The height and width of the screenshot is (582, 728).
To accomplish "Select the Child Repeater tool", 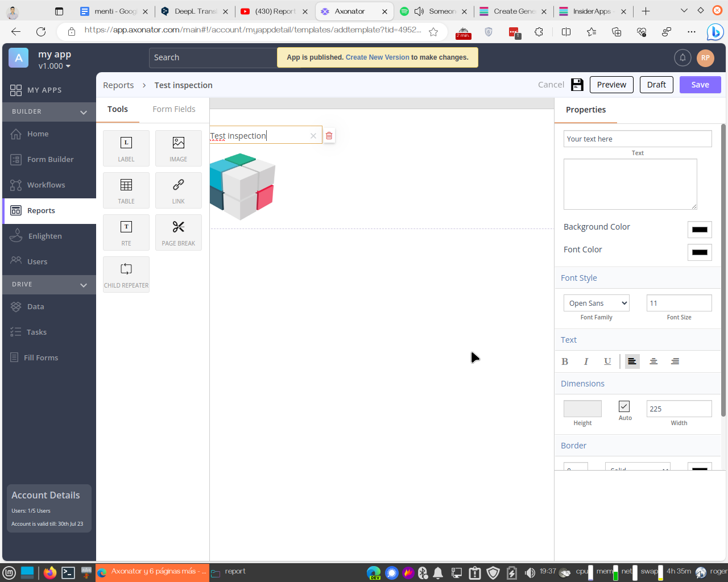I will coord(126,274).
